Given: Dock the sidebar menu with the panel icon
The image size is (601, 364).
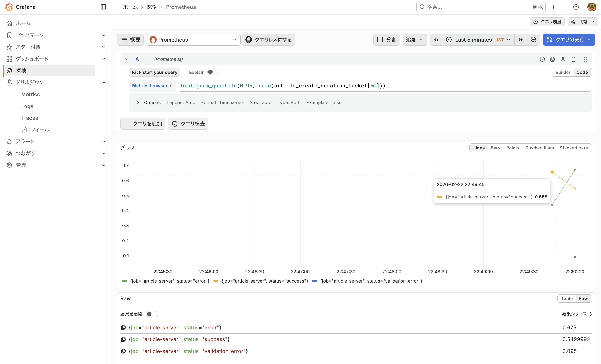Looking at the screenshot, I should [103, 7].
